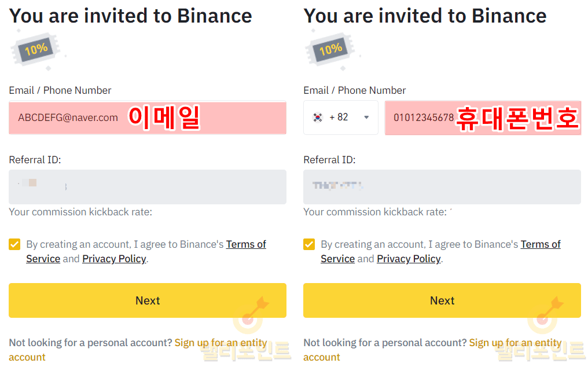The height and width of the screenshot is (367, 588).
Task: Follow the entity account sign-up link under the email form
Action: (220, 343)
